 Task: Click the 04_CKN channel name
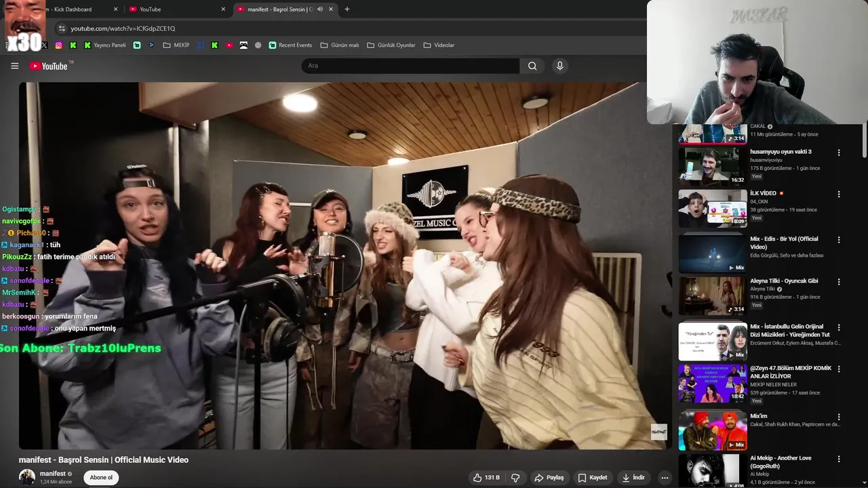(x=758, y=201)
